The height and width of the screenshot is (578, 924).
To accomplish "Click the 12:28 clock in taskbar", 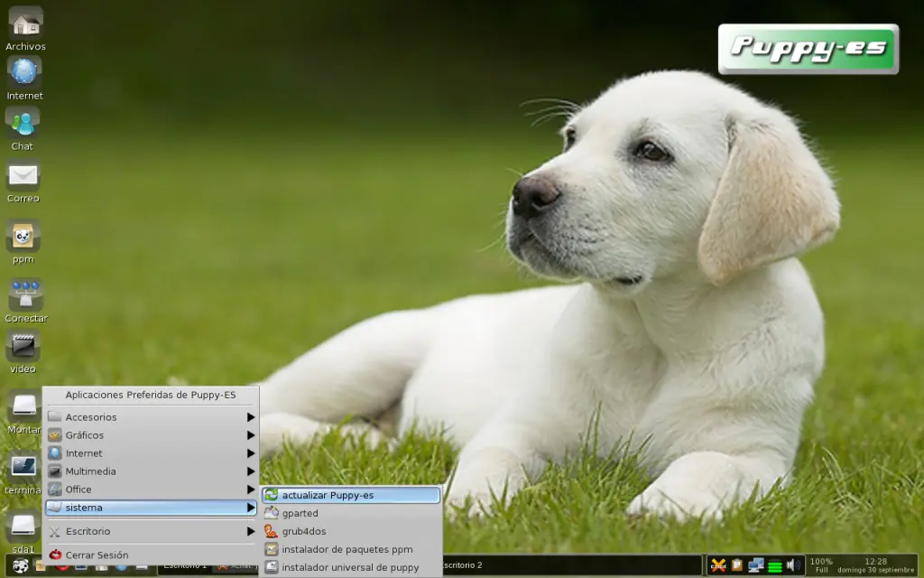I will [x=875, y=562].
